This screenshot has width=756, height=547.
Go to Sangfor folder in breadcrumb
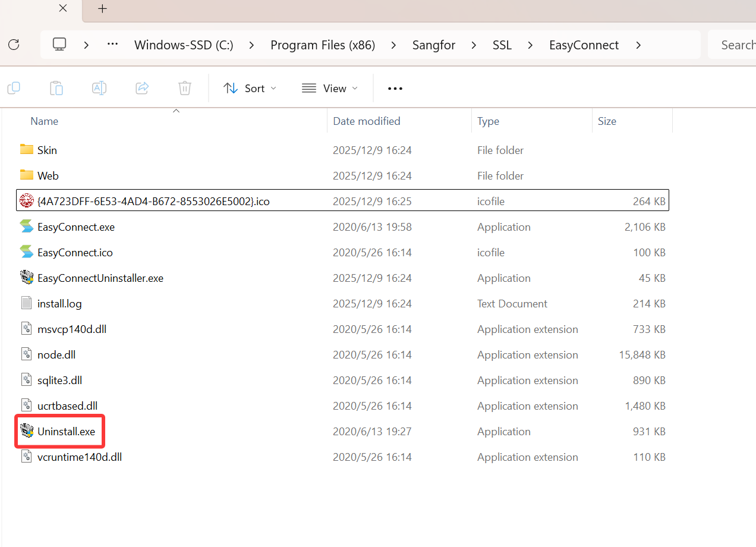[x=434, y=45]
